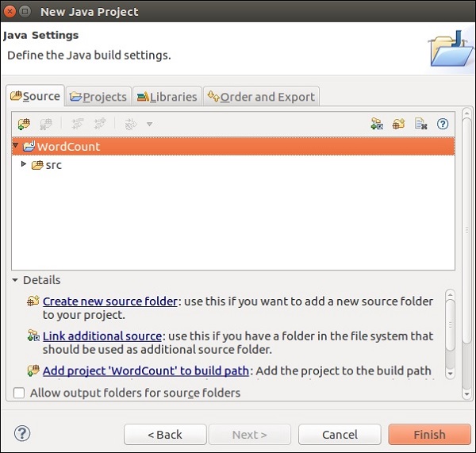Screen dimensions: 476x453
Task: Switch to the Projects tab
Action: 98,97
